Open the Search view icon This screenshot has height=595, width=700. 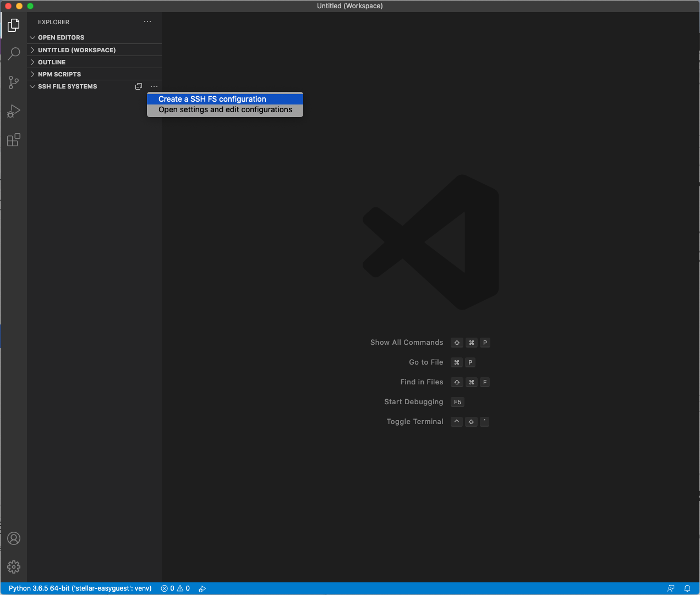(x=14, y=53)
